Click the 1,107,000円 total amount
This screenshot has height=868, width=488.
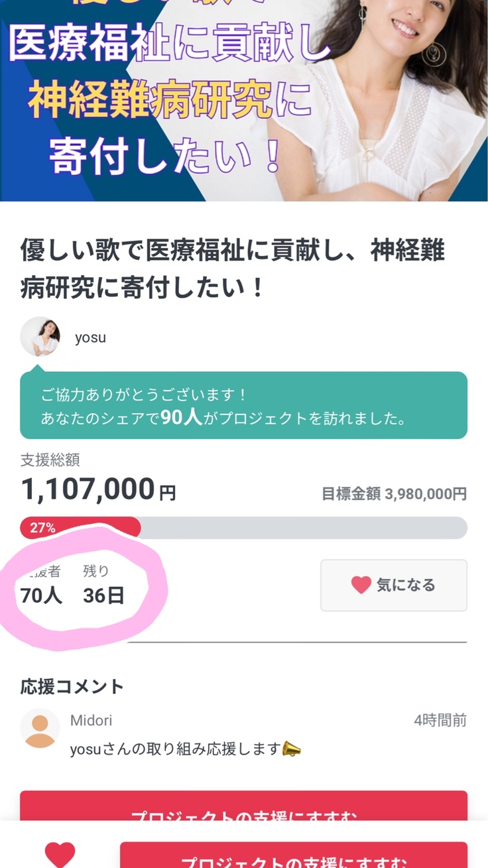98,490
